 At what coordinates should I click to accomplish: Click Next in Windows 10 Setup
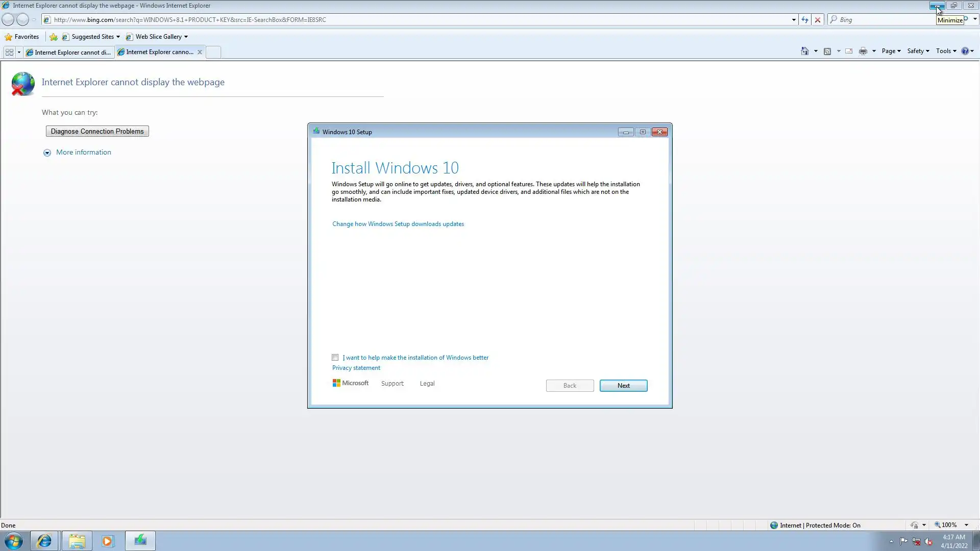(x=623, y=386)
